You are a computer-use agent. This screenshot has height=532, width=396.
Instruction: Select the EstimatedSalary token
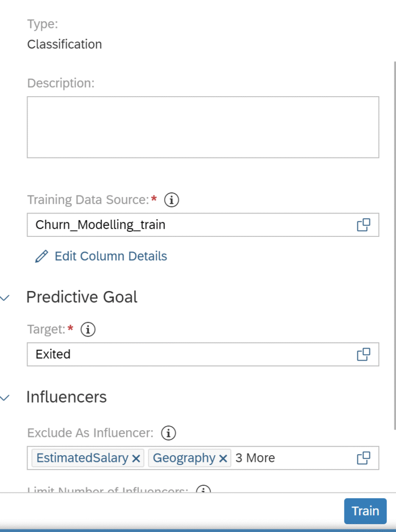pos(82,458)
